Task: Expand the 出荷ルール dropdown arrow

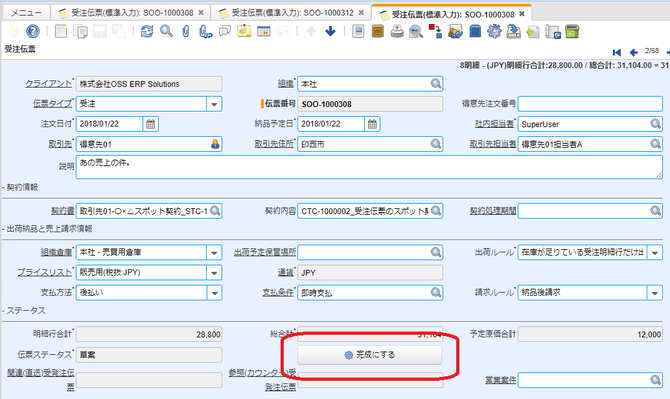Action: coord(655,252)
